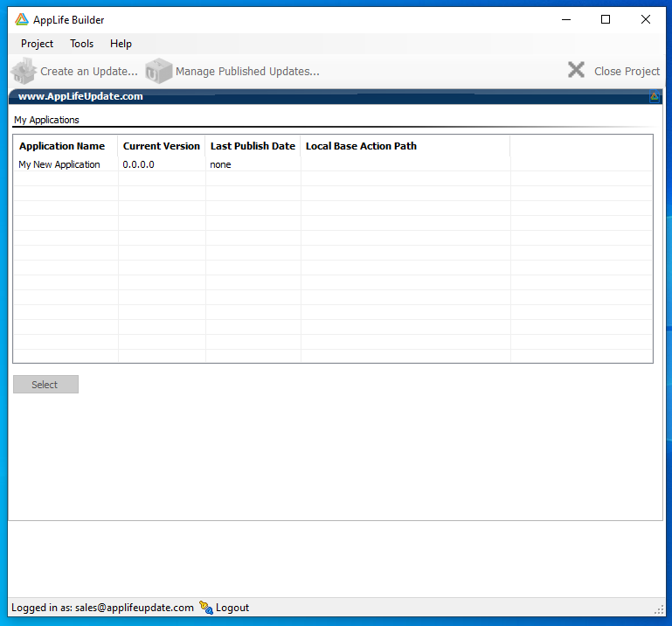Click the Manage Published Updates cube icon
Image resolution: width=672 pixels, height=626 pixels.
(x=158, y=71)
